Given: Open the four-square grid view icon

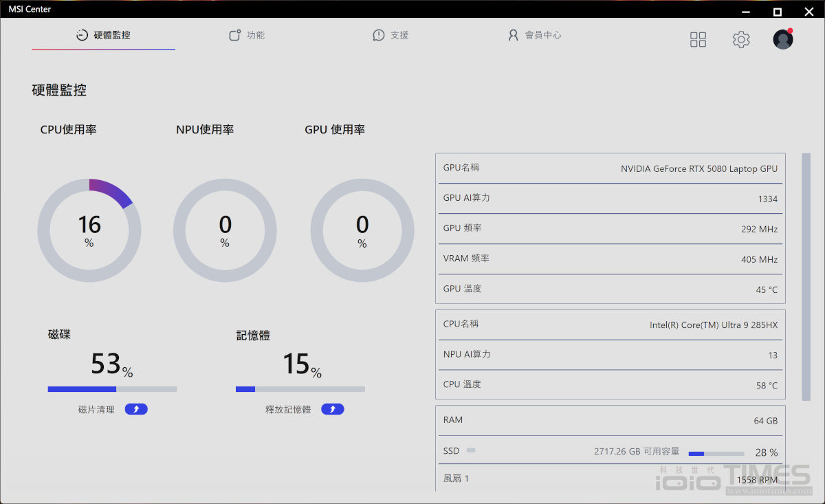Looking at the screenshot, I should pyautogui.click(x=698, y=40).
